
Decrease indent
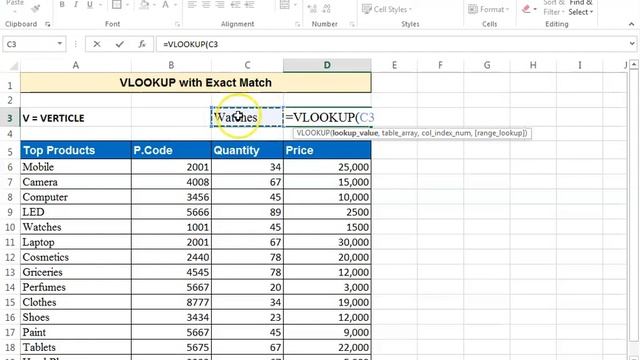[236, 5]
